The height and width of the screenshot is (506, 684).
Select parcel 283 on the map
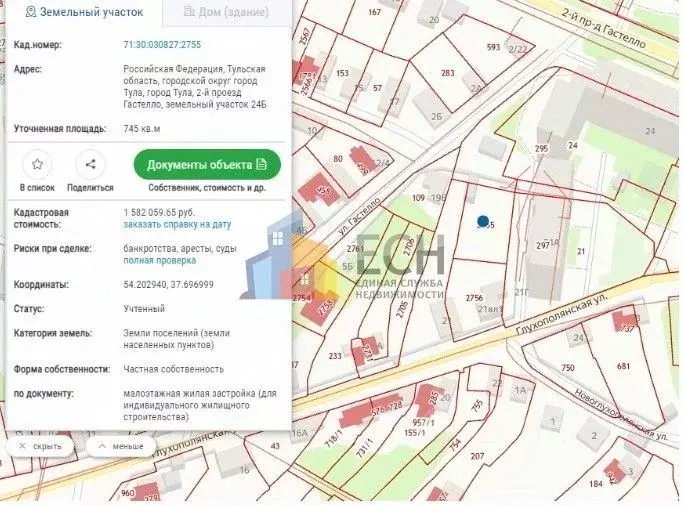[448, 73]
